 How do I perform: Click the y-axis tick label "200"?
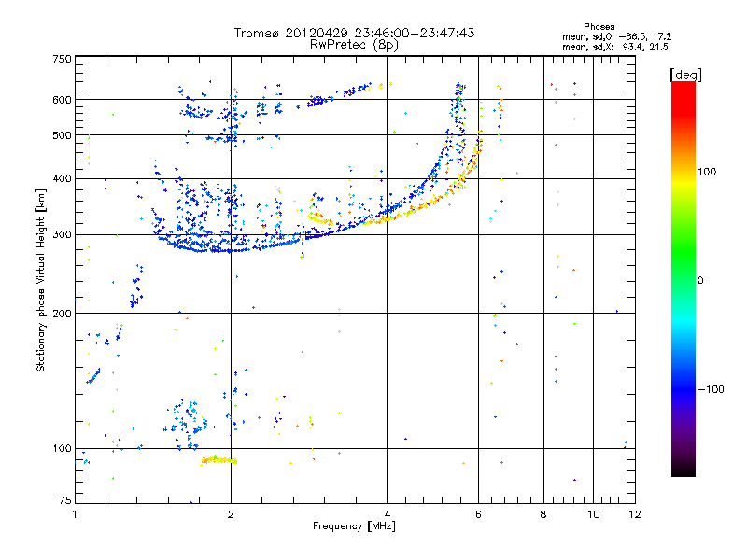click(62, 314)
